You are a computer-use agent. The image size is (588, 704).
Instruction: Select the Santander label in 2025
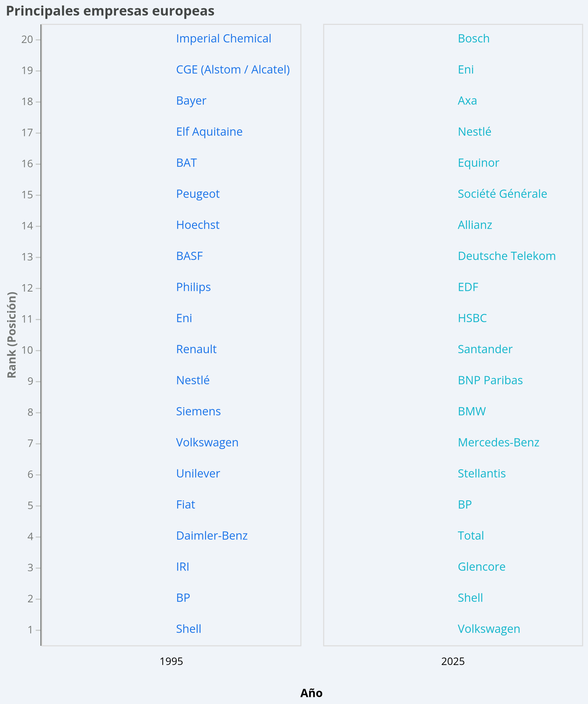point(485,349)
